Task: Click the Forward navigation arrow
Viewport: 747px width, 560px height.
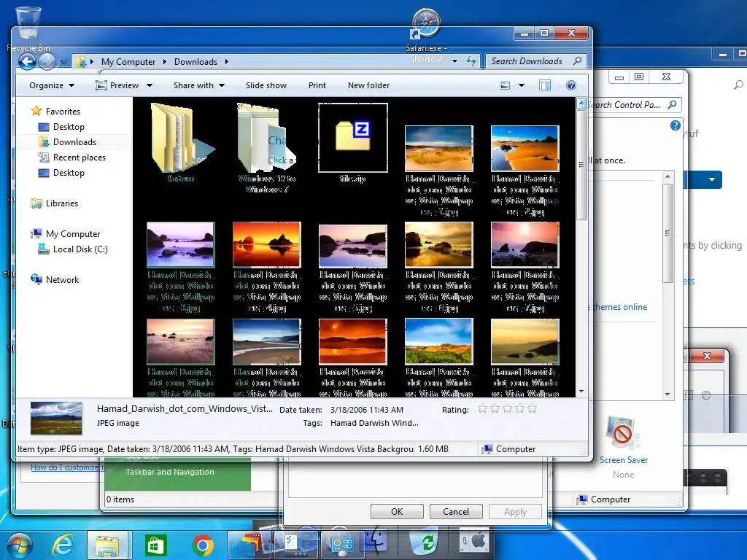Action: (47, 61)
